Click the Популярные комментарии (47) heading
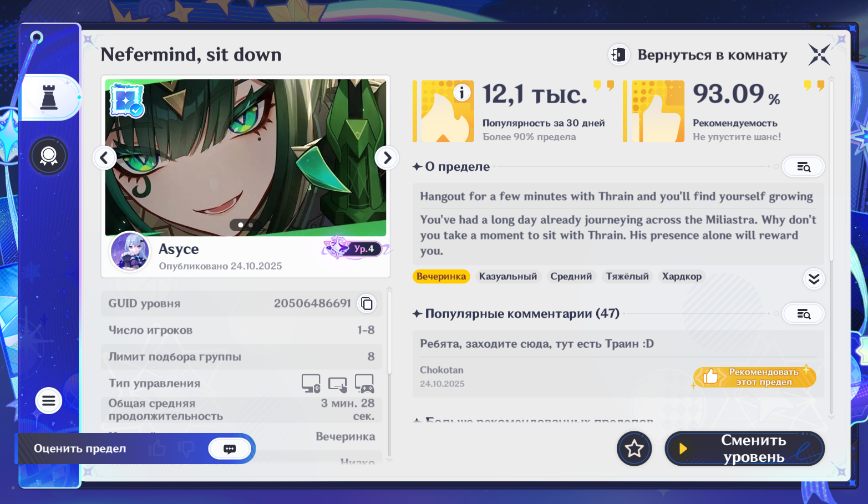The image size is (868, 504). click(x=522, y=314)
